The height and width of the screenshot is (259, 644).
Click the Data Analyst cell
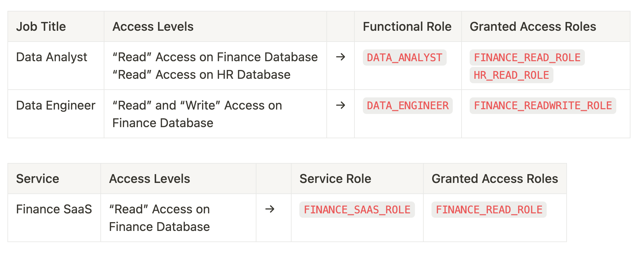[51, 57]
